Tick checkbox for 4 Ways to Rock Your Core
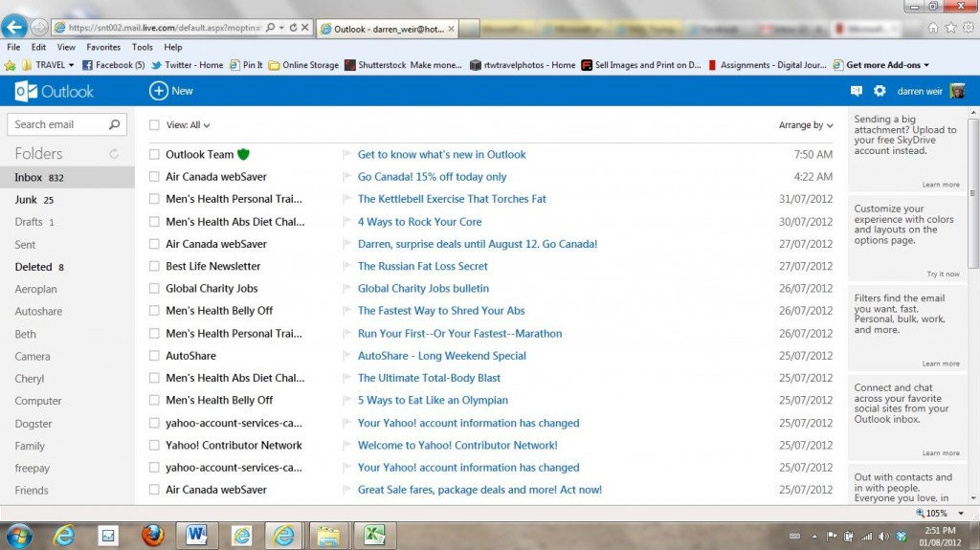This screenshot has height=550, width=980. click(154, 221)
